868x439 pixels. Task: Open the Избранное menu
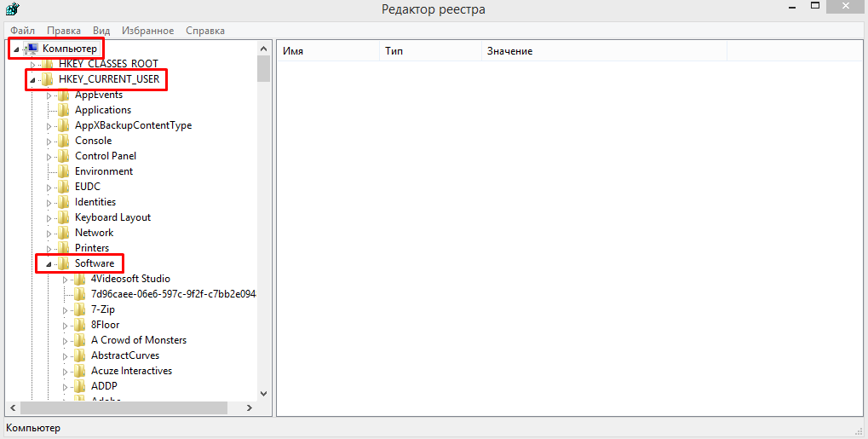point(148,31)
